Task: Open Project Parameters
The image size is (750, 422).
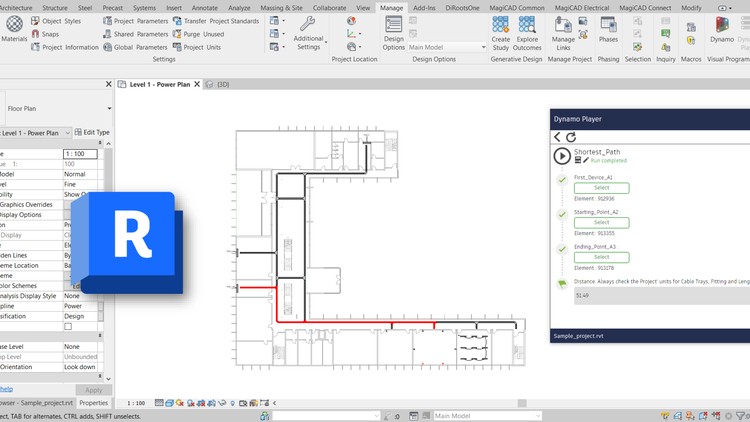Action: 135,21
